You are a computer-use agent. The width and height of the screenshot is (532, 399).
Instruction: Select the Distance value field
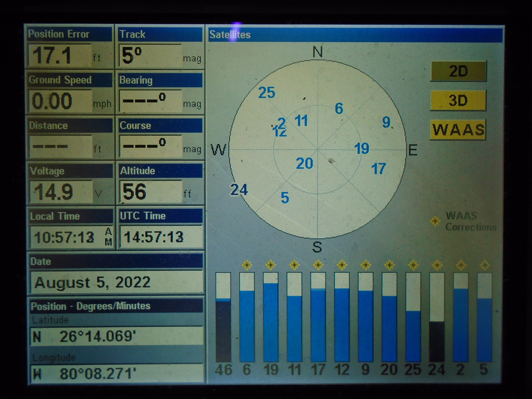61,147
